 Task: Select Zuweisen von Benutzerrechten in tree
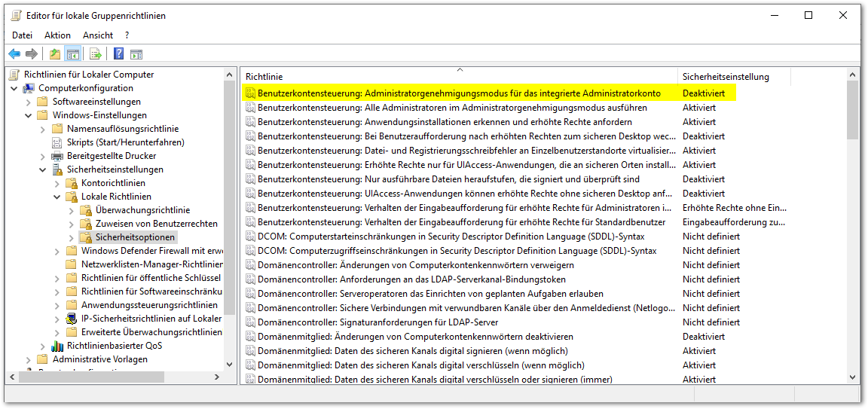(x=157, y=224)
